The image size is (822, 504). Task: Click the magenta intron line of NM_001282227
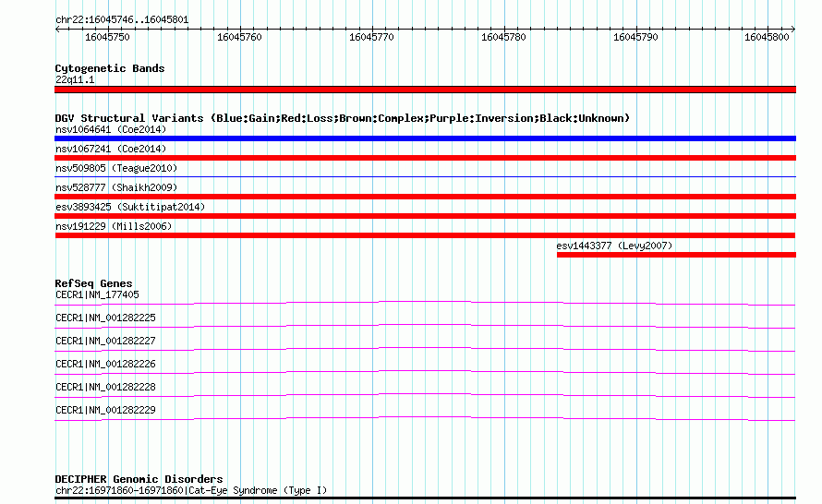click(x=425, y=349)
